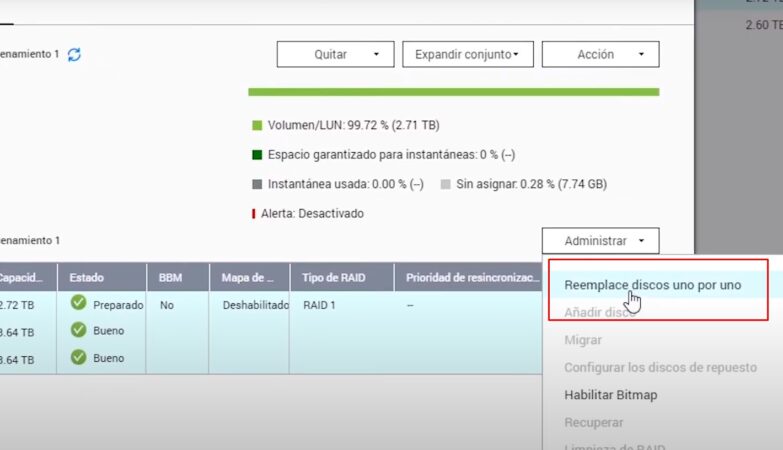
Task: Click the blue refresh icon
Action: tap(74, 54)
